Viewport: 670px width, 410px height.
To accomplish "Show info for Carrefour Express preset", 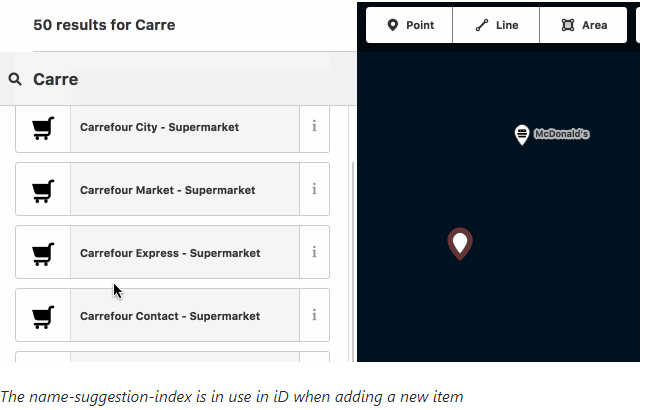I will click(314, 252).
